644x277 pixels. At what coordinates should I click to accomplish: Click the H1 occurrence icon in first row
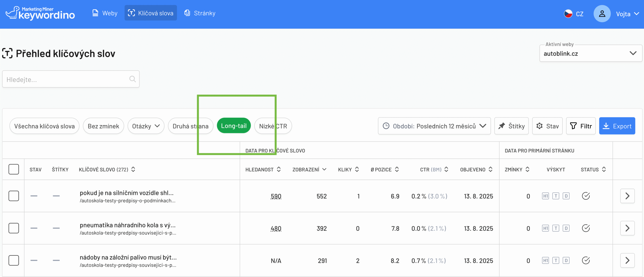point(545,196)
